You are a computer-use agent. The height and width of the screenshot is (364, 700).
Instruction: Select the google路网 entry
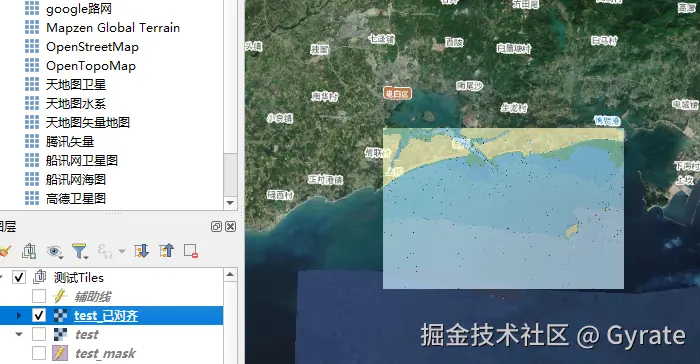coord(79,8)
